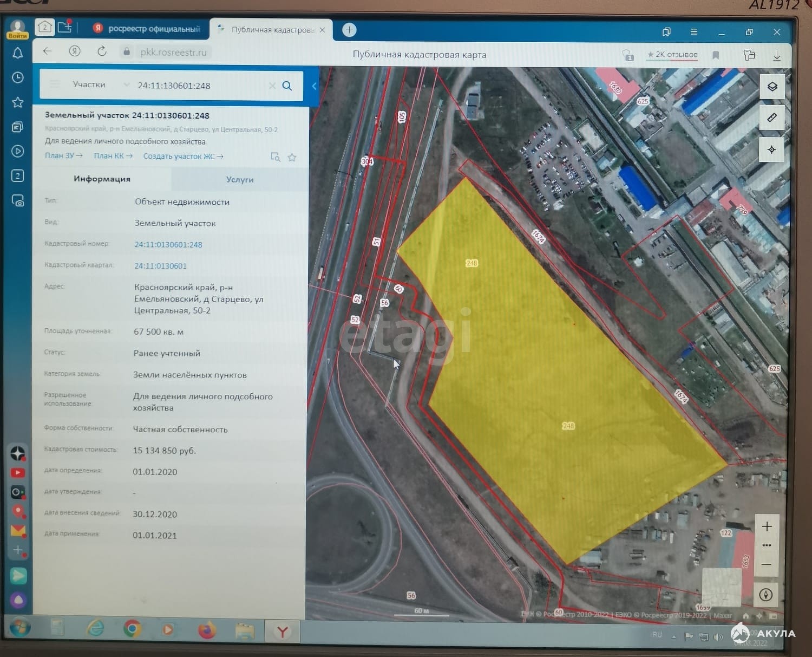Image resolution: width=812 pixels, height=657 pixels.
Task: Select the Информация tab
Action: click(102, 179)
